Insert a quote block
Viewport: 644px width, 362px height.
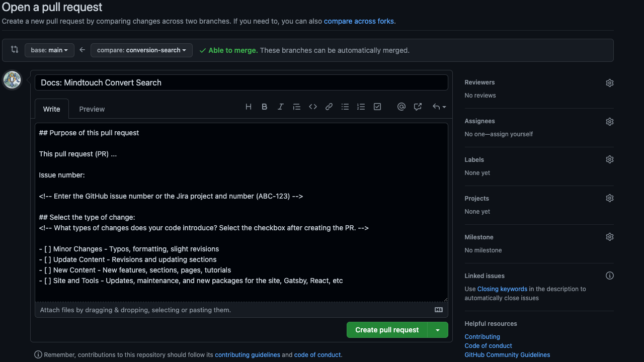(x=296, y=107)
